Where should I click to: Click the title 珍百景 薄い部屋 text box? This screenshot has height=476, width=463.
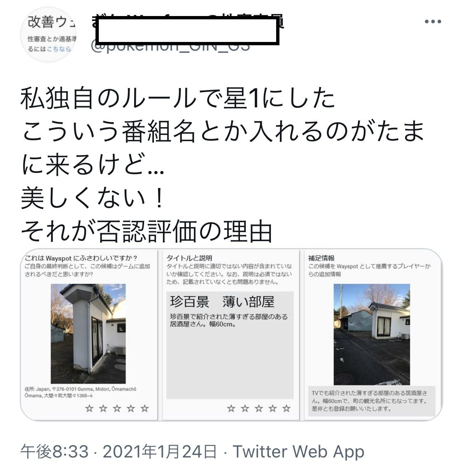tap(230, 345)
